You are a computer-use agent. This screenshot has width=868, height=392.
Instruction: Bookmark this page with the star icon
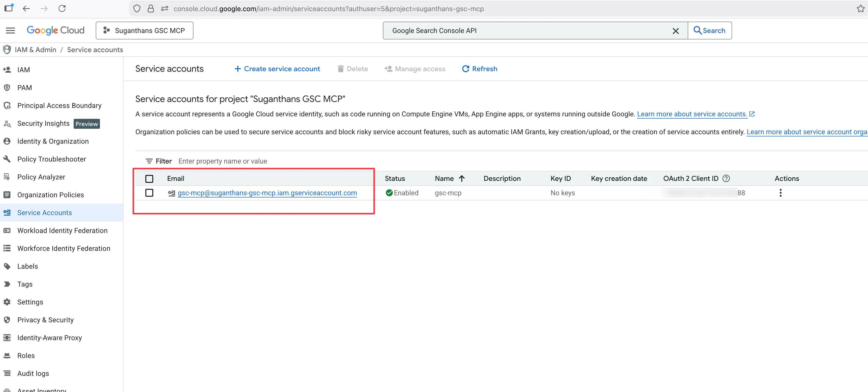click(860, 8)
